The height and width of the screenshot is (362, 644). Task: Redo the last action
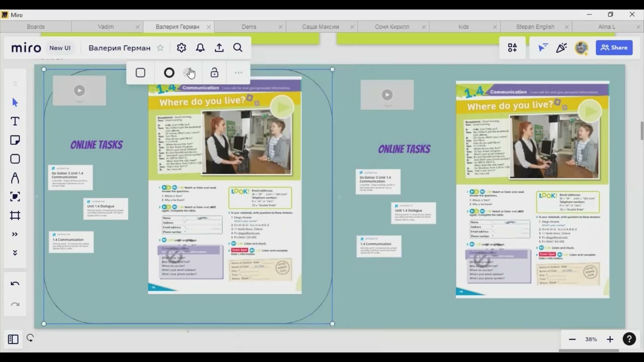point(15,305)
